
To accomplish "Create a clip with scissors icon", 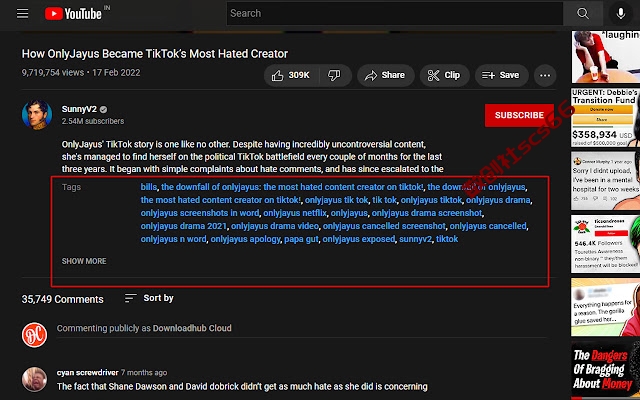I will pos(444,76).
